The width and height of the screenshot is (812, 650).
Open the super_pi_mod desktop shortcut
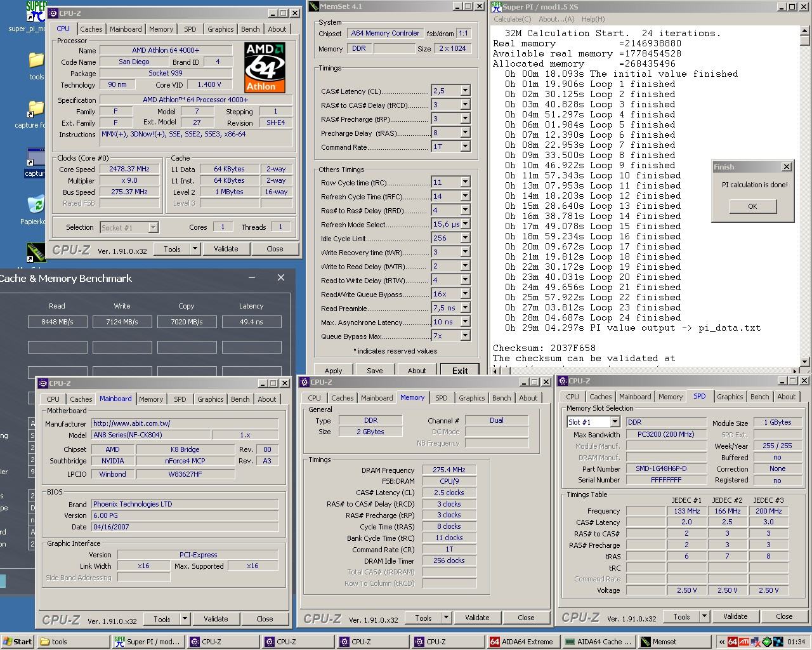[36, 11]
